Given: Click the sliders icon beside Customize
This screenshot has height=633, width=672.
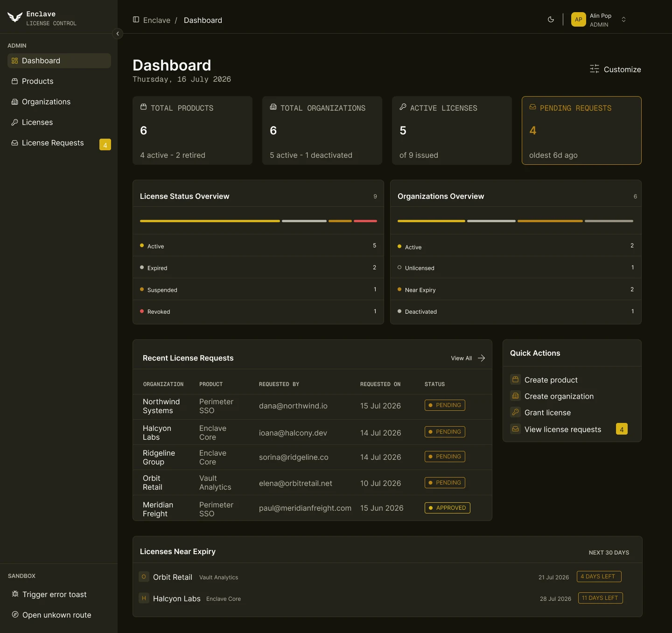Looking at the screenshot, I should pos(595,69).
